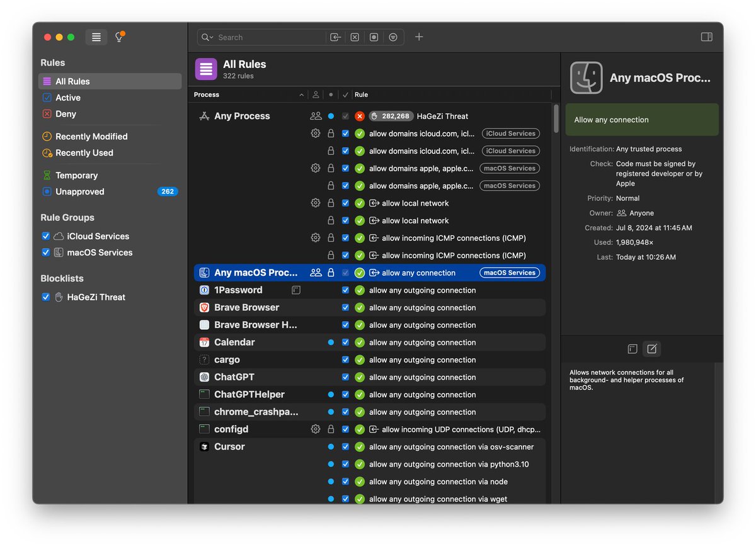Select rule allowing outgoing connection via node
Screen dimensions: 756x547
point(438,482)
